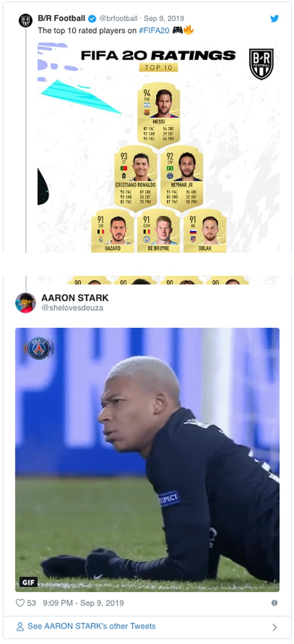Click the B/R Football shield logo

tap(261, 64)
